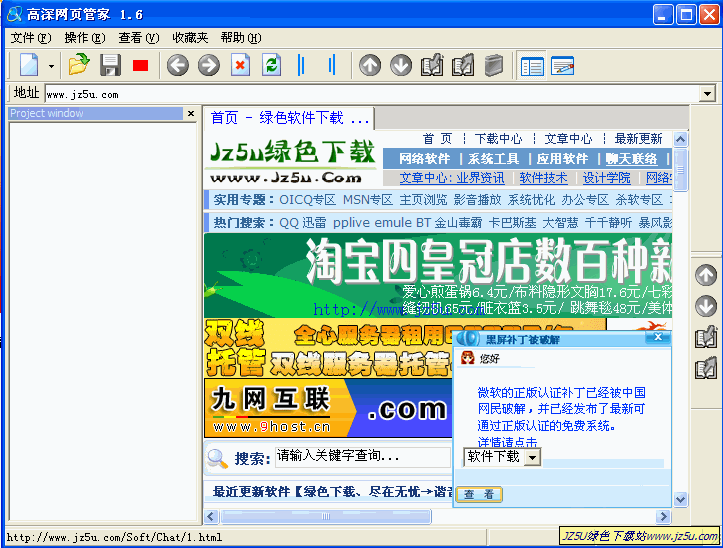The height and width of the screenshot is (548, 723).
Task: Click the 首 页 navigation link
Action: (437, 138)
